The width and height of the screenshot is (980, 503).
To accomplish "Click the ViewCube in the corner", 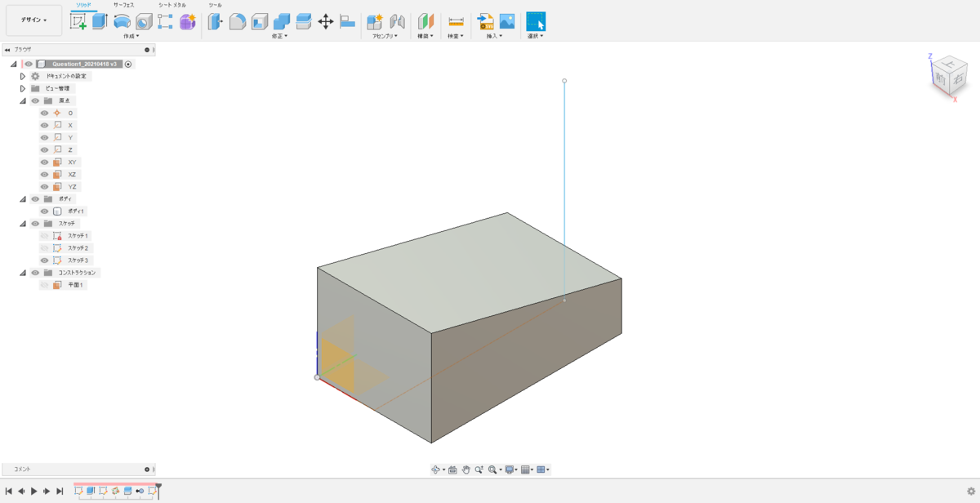I will (x=947, y=75).
